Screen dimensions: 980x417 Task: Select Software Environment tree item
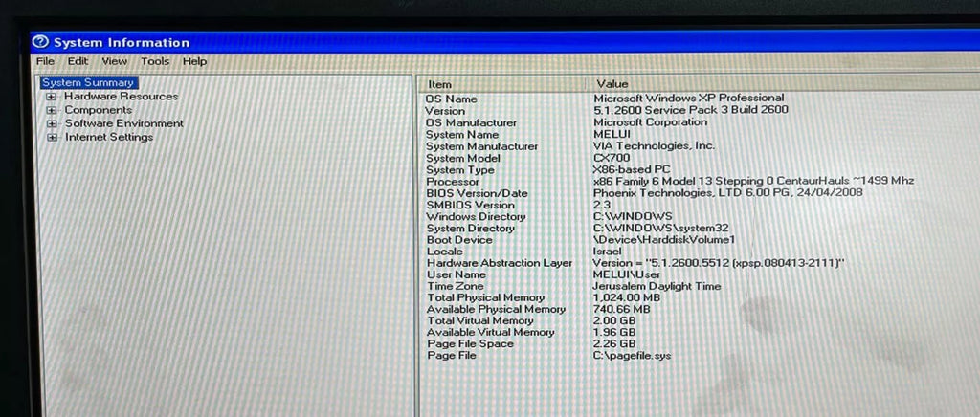124,123
